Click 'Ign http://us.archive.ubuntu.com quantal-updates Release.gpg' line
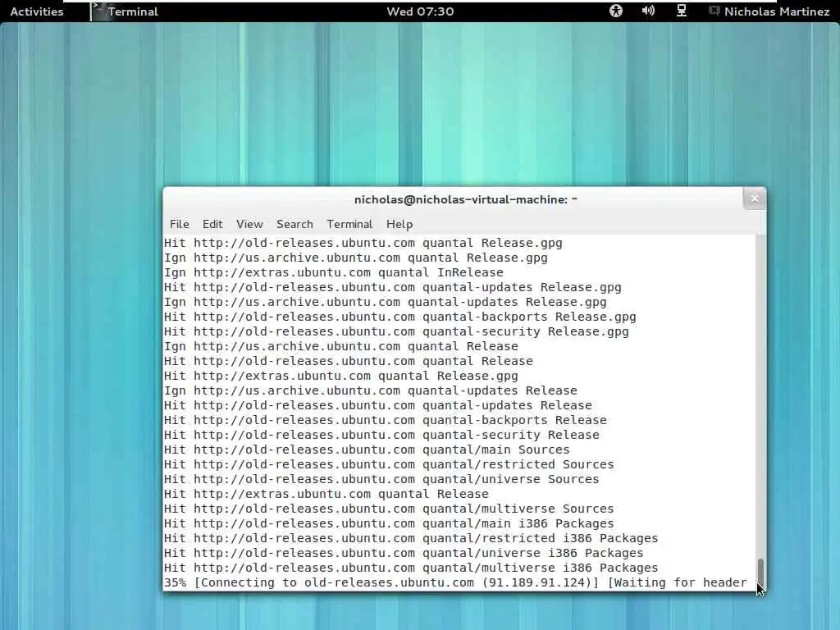 (386, 302)
